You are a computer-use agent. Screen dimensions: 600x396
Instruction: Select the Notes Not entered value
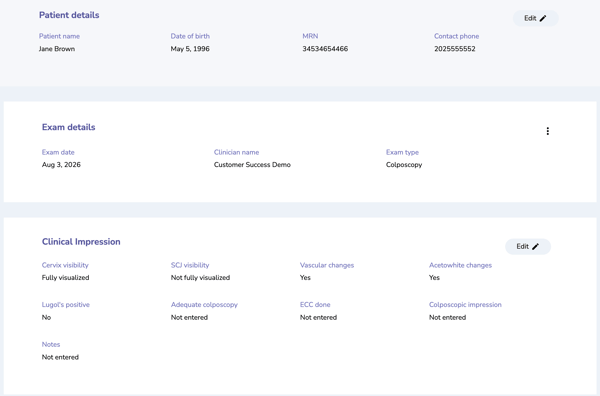(60, 357)
